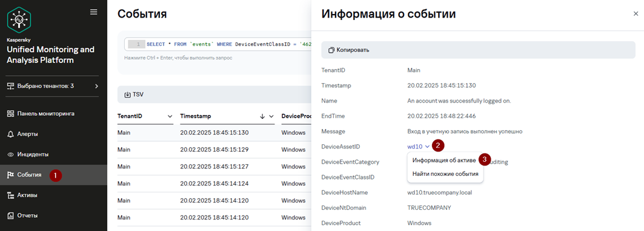Click the bell icon for alerts
This screenshot has height=231, width=644.
[11, 134]
